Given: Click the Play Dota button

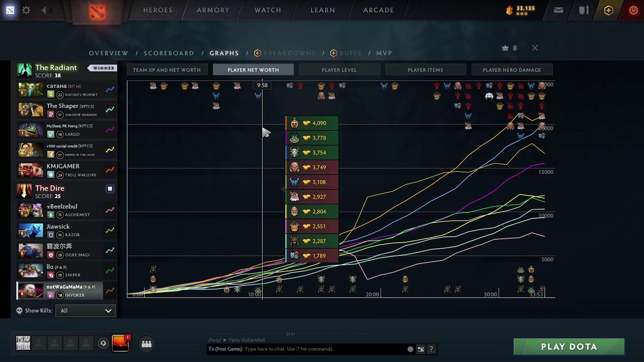Looking at the screenshot, I should (x=569, y=347).
